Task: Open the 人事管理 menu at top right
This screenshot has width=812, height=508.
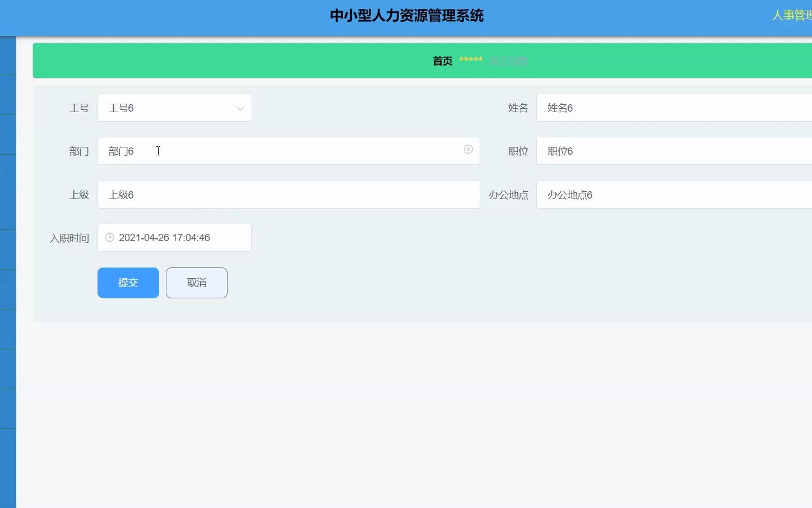Action: coord(792,15)
